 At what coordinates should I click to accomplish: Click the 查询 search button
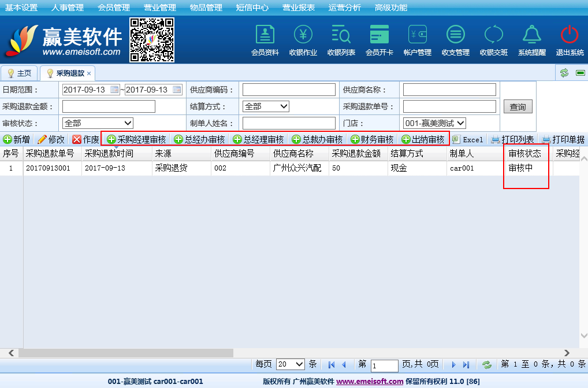click(x=518, y=107)
